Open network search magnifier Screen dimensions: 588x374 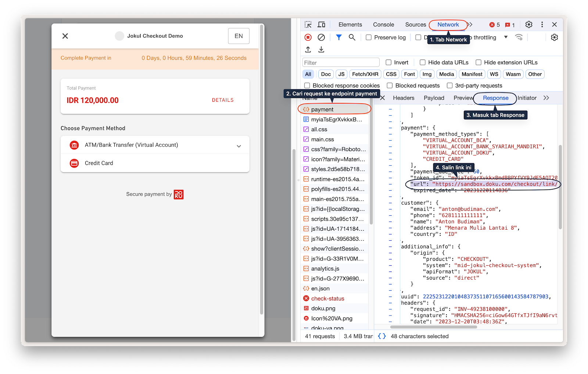pos(352,37)
